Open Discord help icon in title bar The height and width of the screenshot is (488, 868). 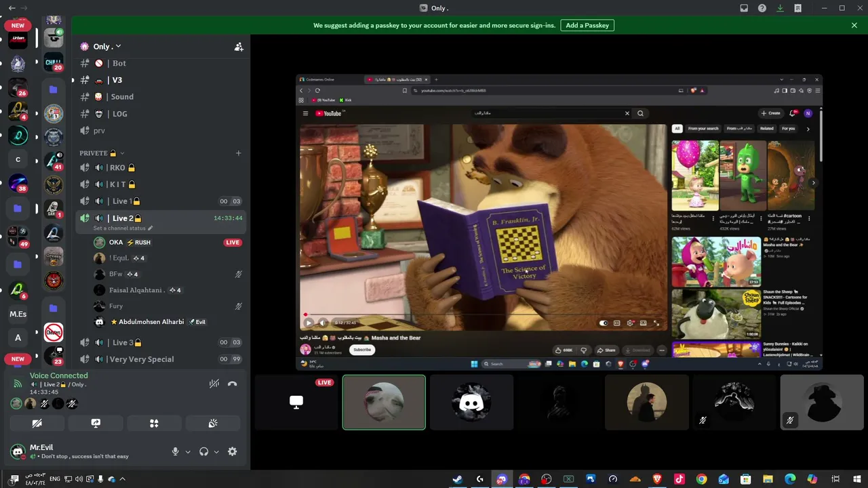(x=762, y=8)
